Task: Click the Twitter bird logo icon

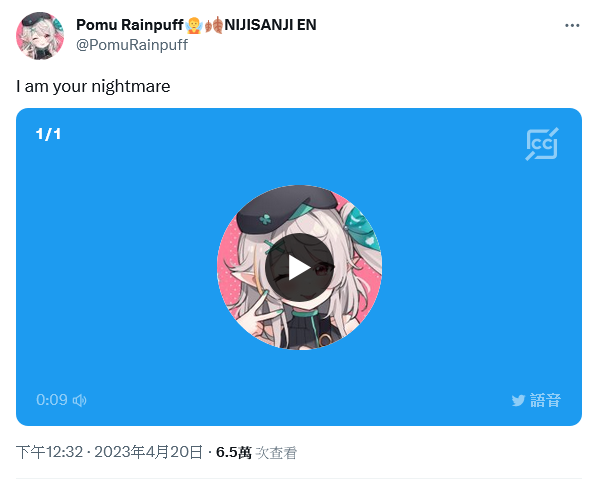Action: click(x=518, y=401)
